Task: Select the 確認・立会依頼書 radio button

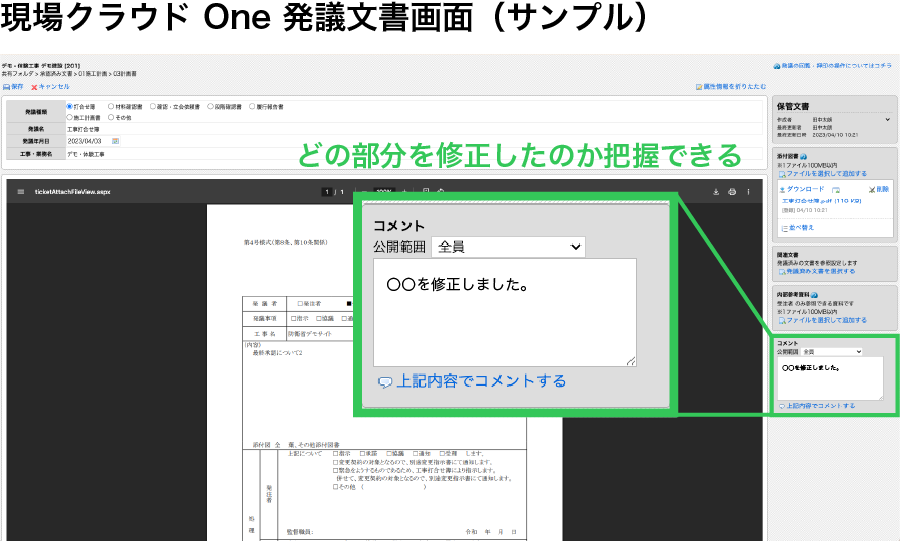Action: click(x=153, y=107)
